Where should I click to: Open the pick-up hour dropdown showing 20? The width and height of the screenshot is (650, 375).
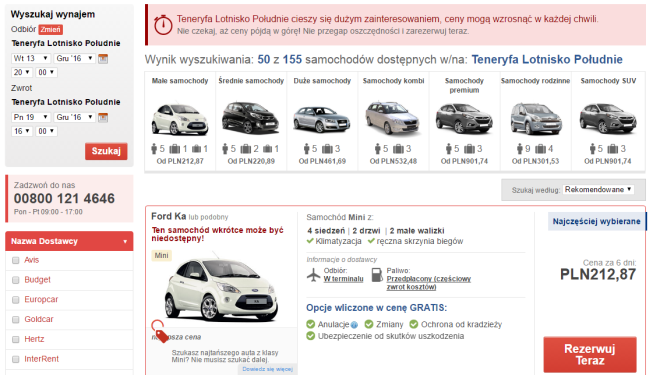click(22, 72)
